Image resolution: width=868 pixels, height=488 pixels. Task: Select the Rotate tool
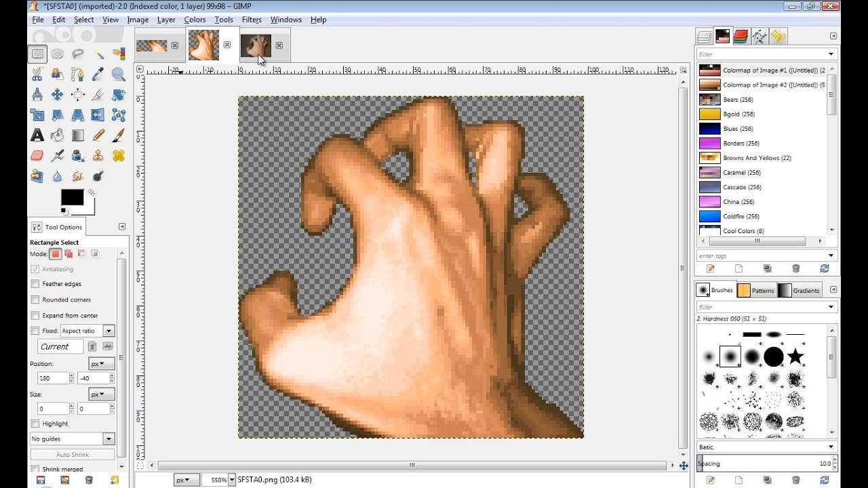pos(119,95)
